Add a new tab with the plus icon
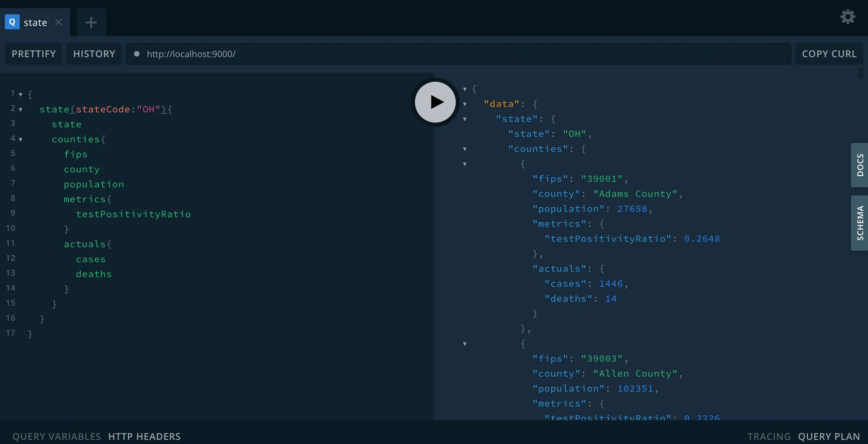Screen dimensions: 868x444 click(91, 22)
